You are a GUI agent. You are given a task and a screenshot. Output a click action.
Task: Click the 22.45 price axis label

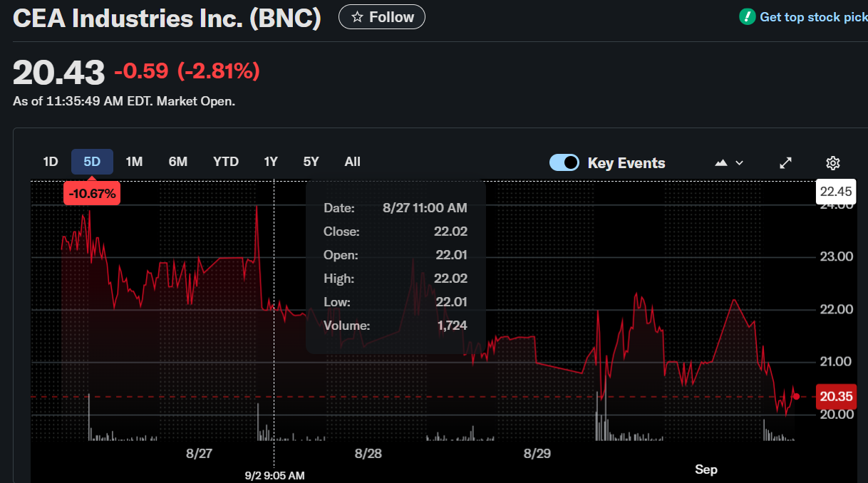point(836,191)
